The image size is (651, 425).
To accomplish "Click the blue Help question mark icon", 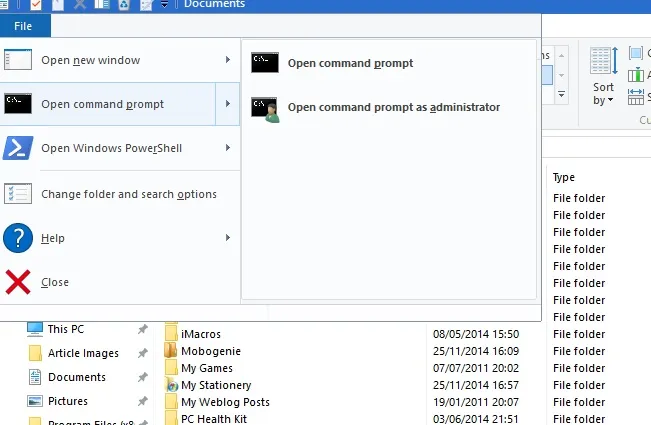I will (18, 238).
